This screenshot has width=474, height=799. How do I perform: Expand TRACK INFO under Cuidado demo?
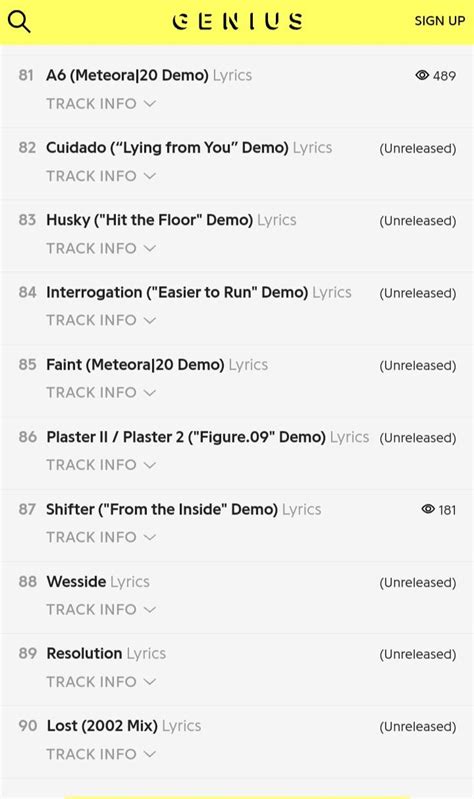pos(101,176)
